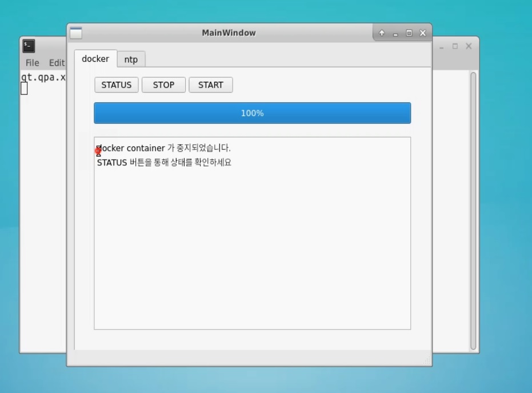
Task: Click the 'docker container' message line
Action: coord(164,148)
